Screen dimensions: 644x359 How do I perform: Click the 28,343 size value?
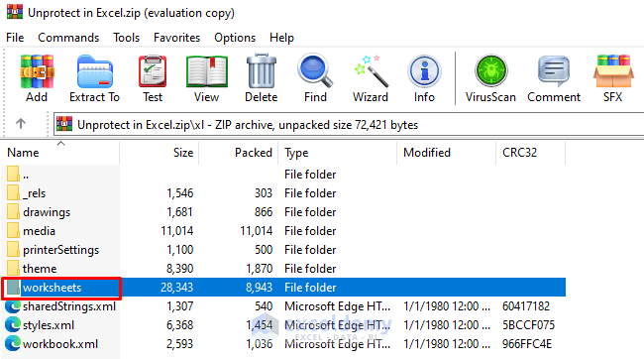[x=176, y=287]
